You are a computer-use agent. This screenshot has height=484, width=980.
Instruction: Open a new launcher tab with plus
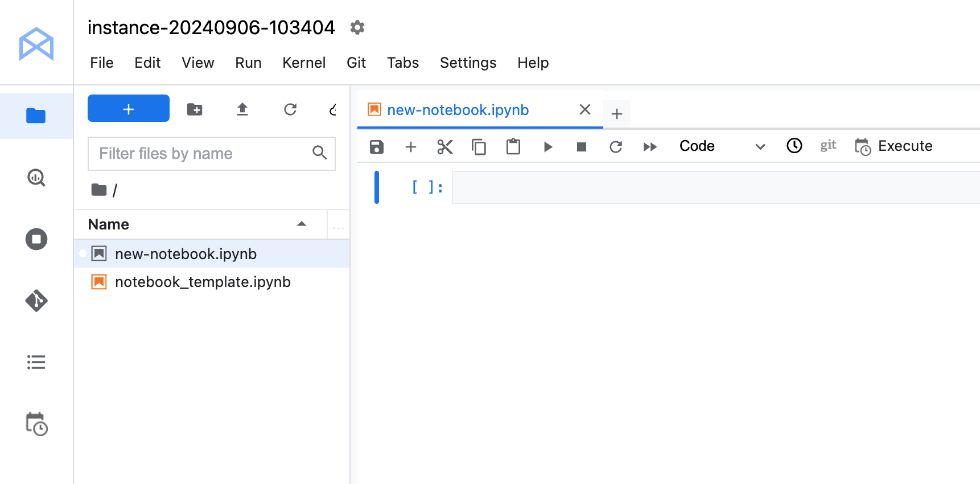pos(617,114)
